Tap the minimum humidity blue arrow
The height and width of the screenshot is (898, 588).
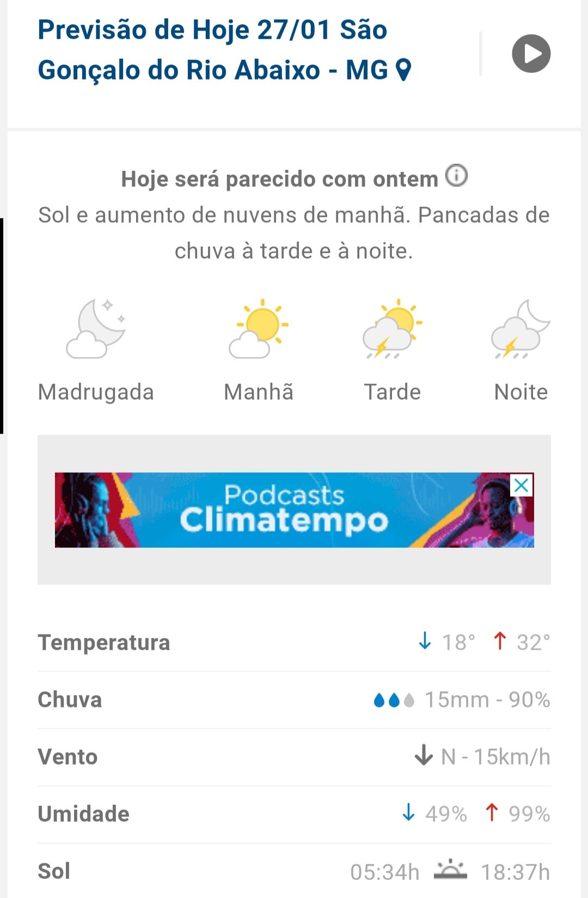click(408, 813)
